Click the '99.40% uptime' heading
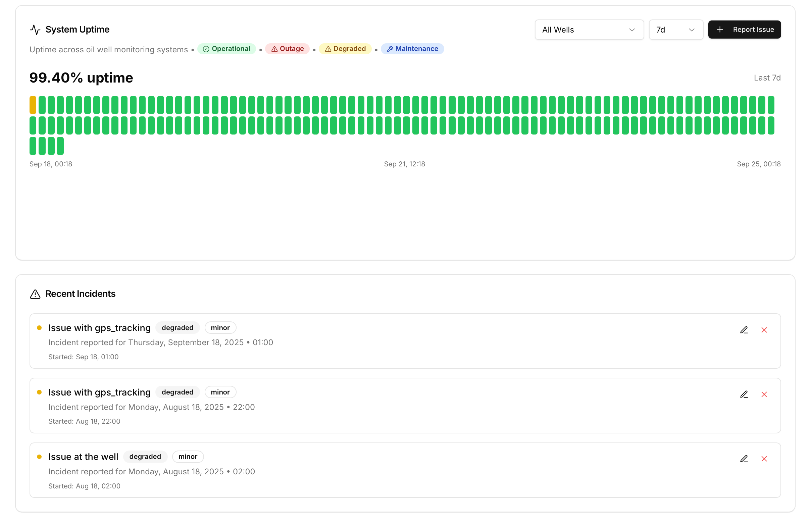The image size is (812, 526). coord(81,78)
